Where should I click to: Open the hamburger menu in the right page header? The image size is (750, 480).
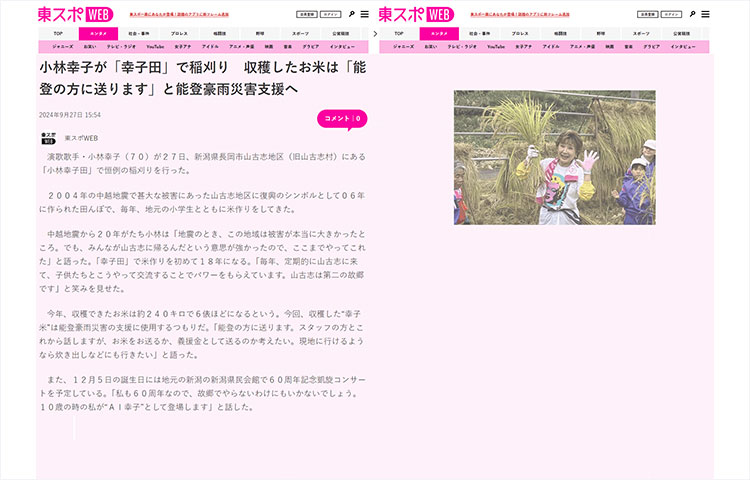(705, 14)
